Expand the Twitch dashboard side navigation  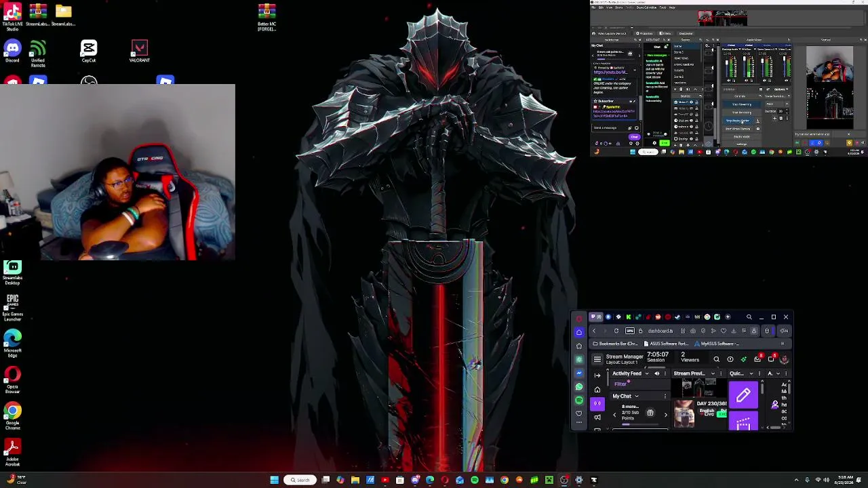(597, 374)
